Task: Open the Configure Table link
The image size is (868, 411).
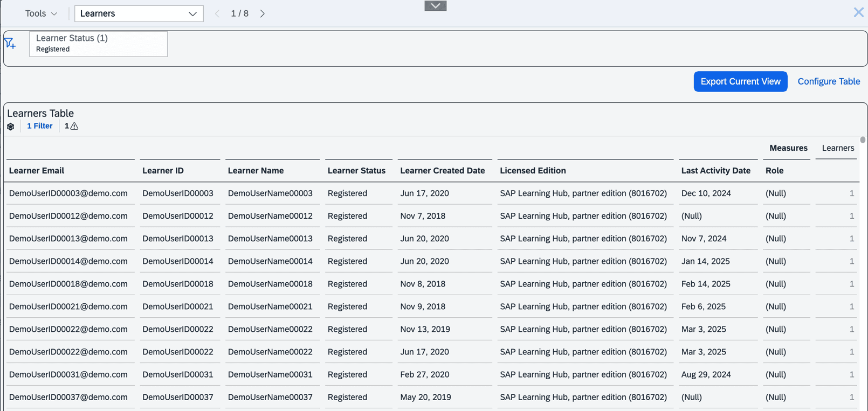Action: coord(829,81)
